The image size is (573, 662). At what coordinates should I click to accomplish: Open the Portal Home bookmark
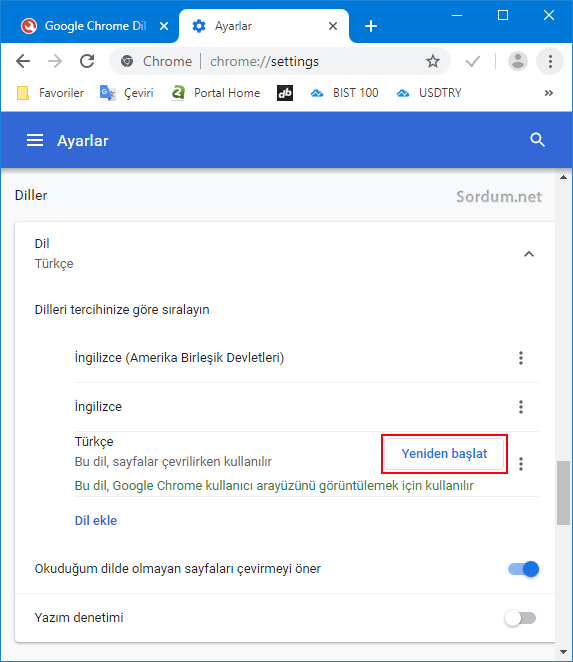pyautogui.click(x=216, y=93)
